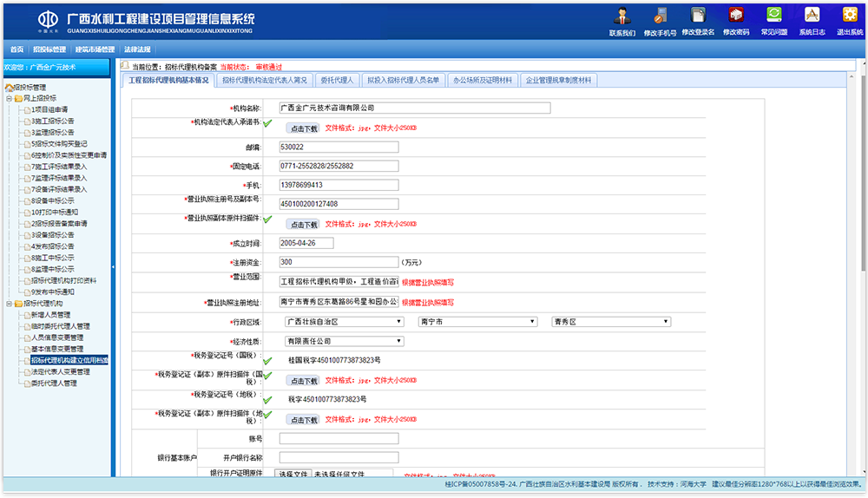
Task: Click the page icon beside 法定代表人变更管理
Action: pyautogui.click(x=27, y=372)
